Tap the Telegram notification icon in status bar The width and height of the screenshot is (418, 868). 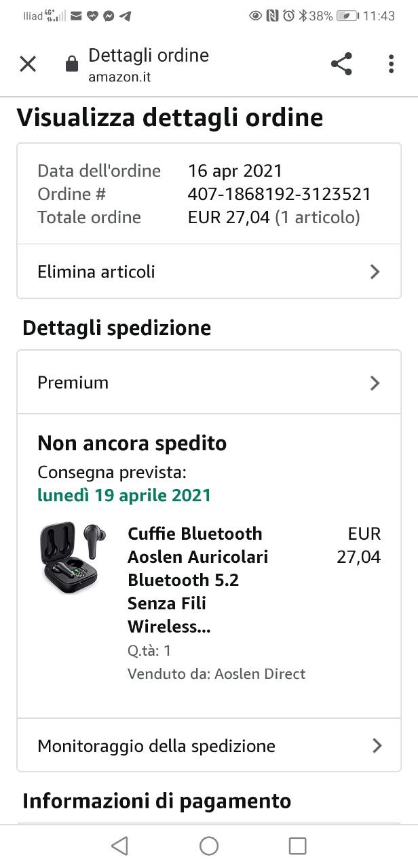coord(125,16)
